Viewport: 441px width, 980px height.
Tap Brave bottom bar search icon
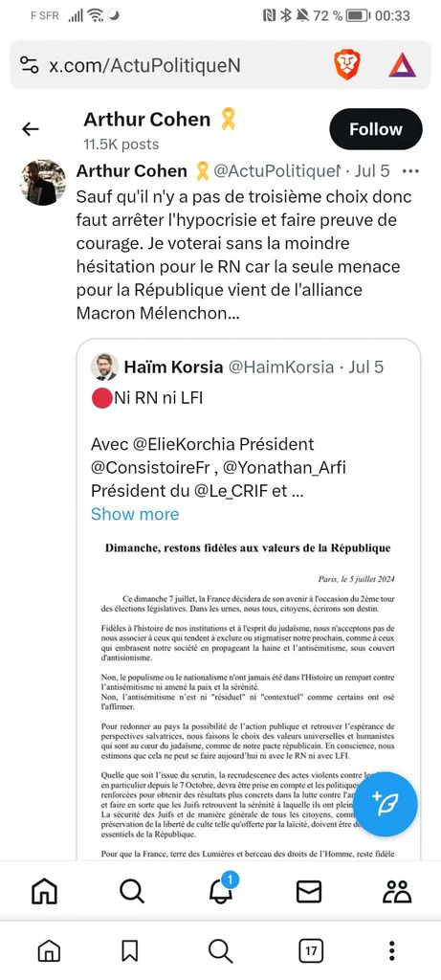[220, 951]
